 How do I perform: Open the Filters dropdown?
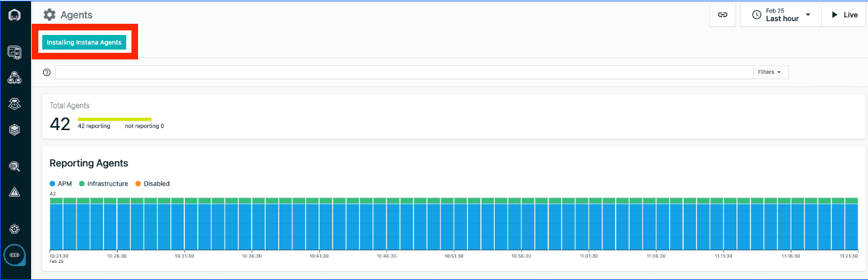point(770,72)
